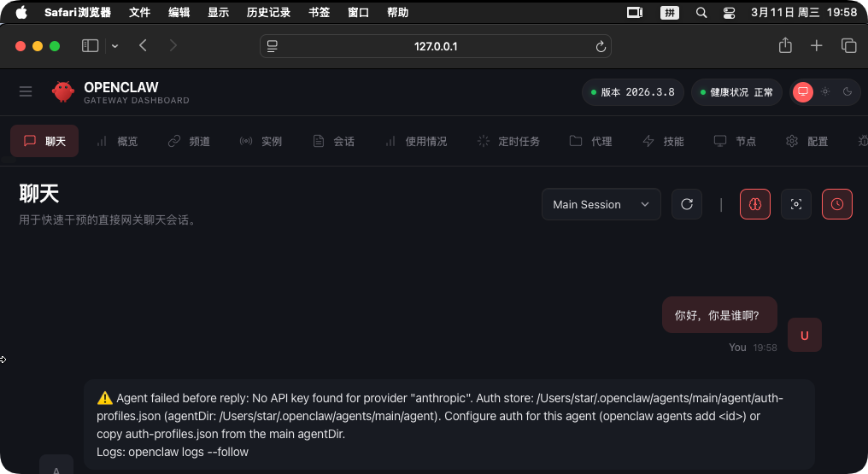Open Control Center
Image resolution: width=868 pixels, height=474 pixels.
coord(729,12)
